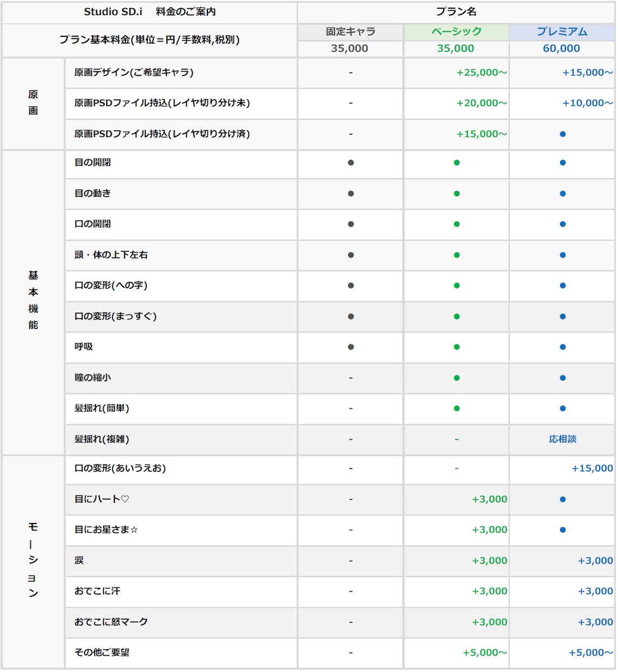Select the '原画PSDファイル持込(レイヤ切り分け済)' row label

pyautogui.click(x=162, y=133)
